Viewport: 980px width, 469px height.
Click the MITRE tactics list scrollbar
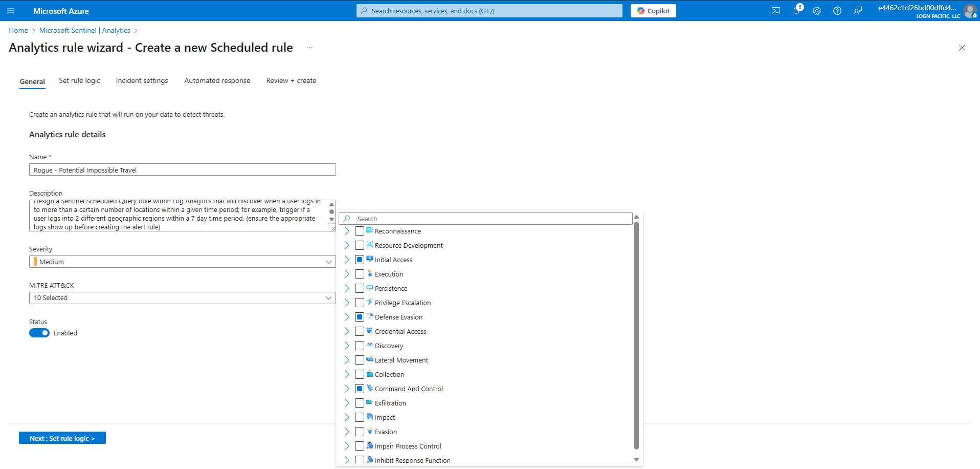(636, 333)
